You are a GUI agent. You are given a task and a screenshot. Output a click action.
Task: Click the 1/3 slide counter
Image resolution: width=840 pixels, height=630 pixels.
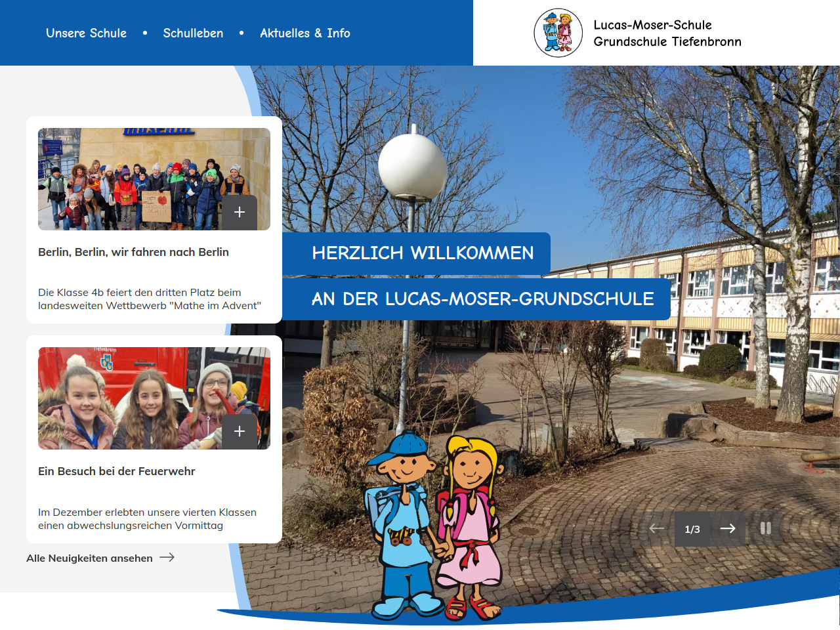point(692,529)
